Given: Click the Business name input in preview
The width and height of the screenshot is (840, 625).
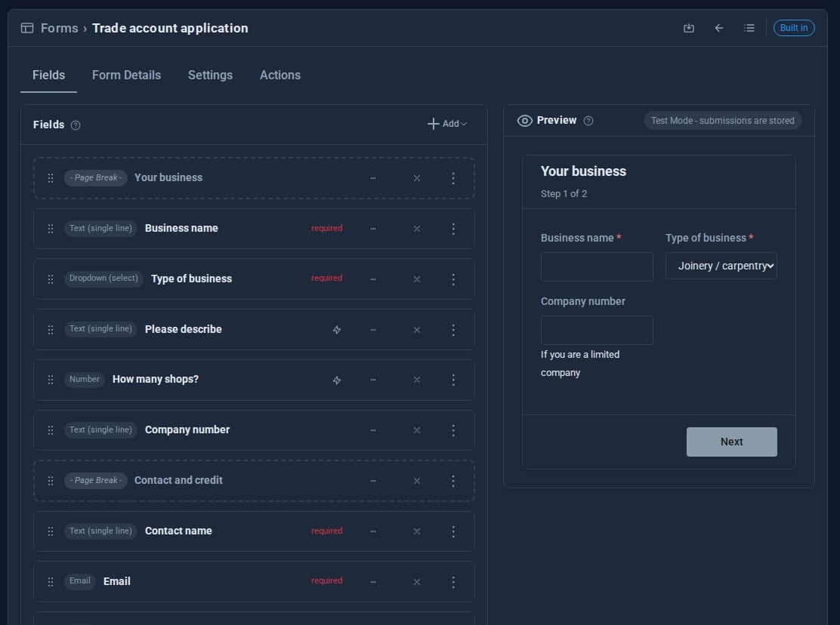Looking at the screenshot, I should [x=597, y=266].
